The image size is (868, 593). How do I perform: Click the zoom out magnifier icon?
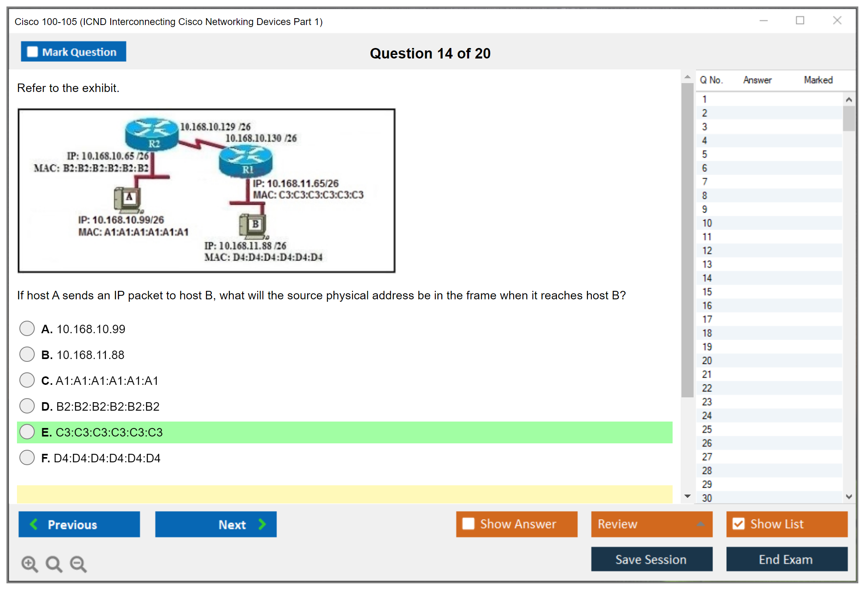coord(78,564)
